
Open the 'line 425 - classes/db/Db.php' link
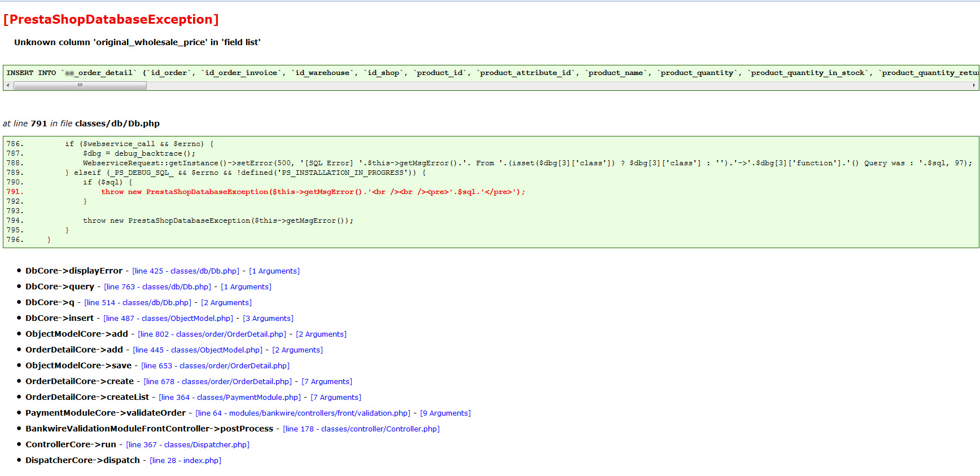coord(186,271)
